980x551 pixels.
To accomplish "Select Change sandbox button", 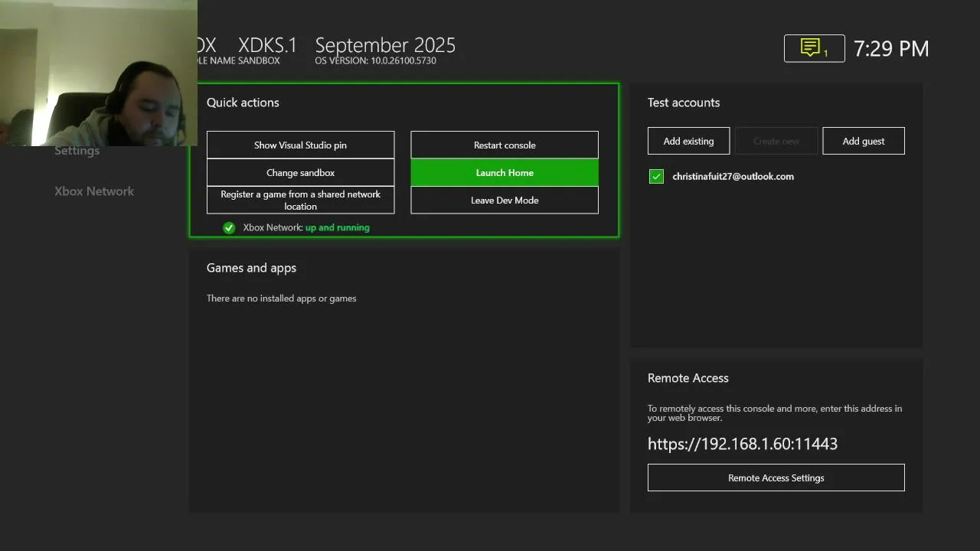I will (300, 172).
